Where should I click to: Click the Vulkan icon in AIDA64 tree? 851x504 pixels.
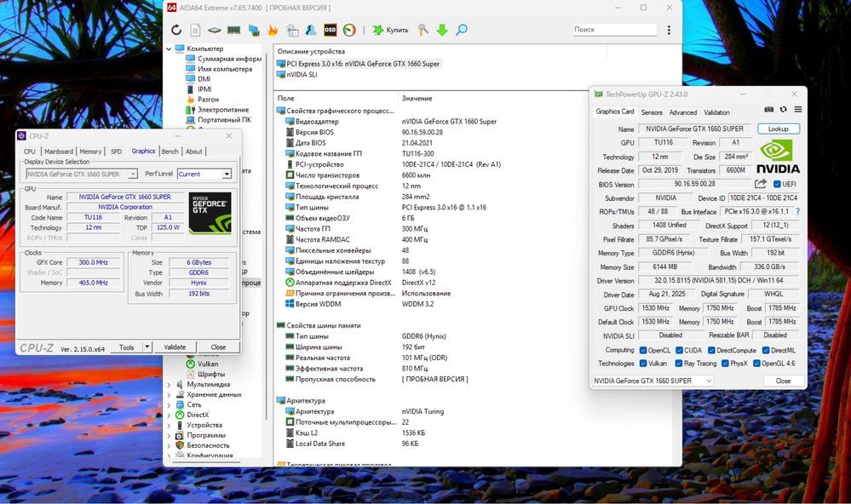pos(191,364)
